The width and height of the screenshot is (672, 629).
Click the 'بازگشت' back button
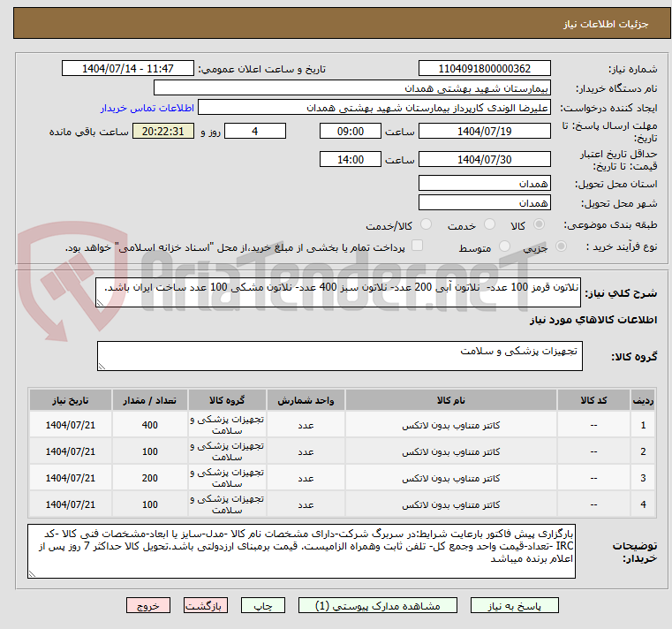pyautogui.click(x=205, y=606)
